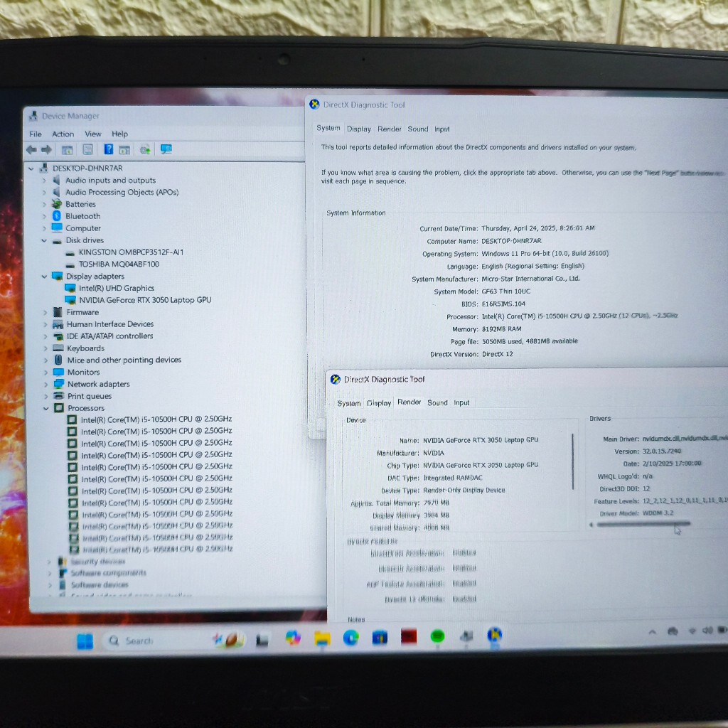
Task: Click the Keyboards category icon
Action: tap(58, 348)
